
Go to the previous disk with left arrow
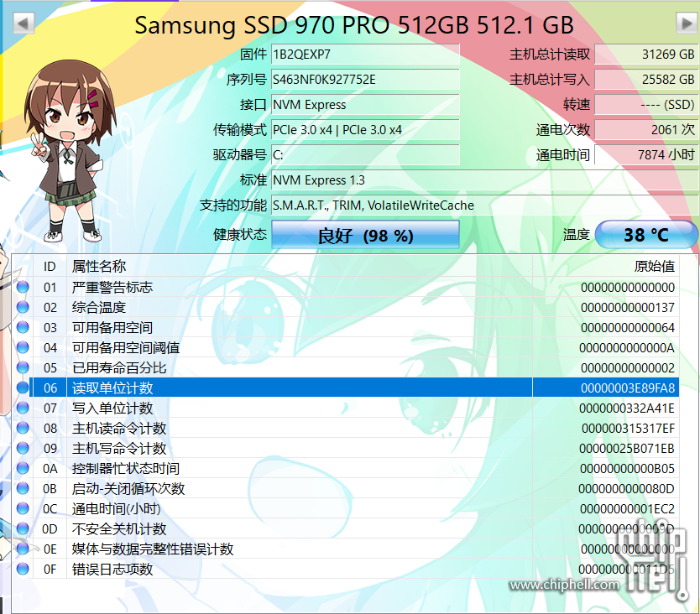click(x=24, y=23)
